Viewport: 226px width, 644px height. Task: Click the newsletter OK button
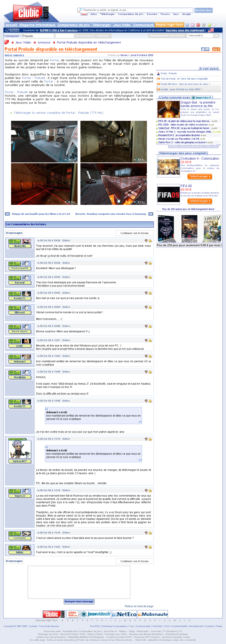coord(216,35)
